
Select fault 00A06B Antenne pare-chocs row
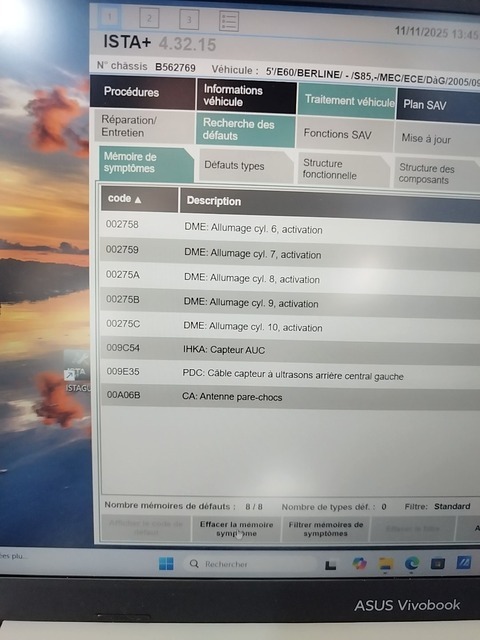coord(290,396)
